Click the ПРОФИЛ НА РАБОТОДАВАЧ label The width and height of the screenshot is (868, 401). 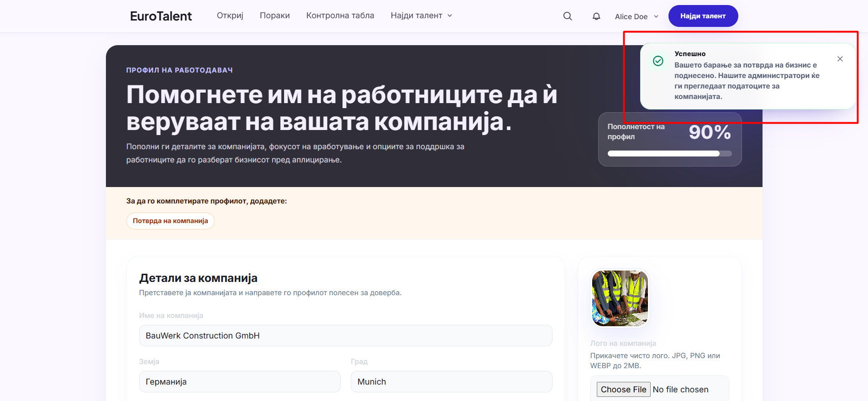tap(179, 70)
